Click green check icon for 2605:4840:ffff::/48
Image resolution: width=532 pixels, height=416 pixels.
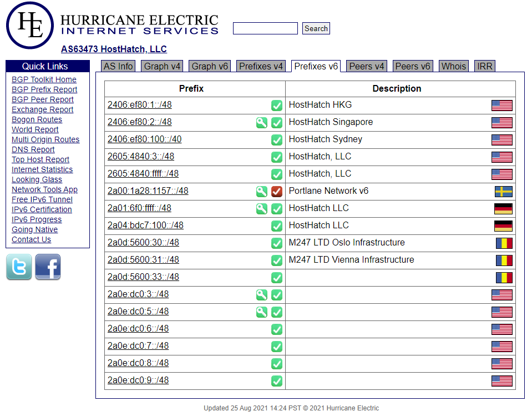tap(277, 174)
